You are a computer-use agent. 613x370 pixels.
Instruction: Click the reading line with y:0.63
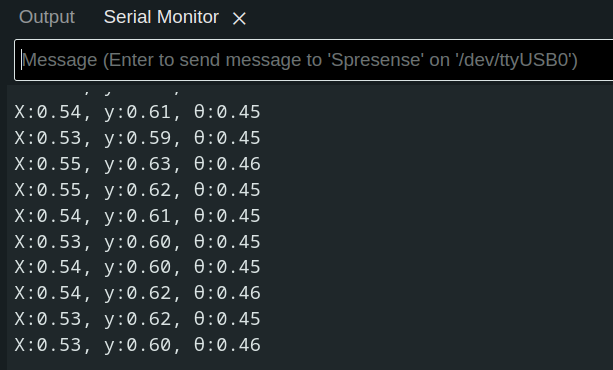click(x=137, y=164)
